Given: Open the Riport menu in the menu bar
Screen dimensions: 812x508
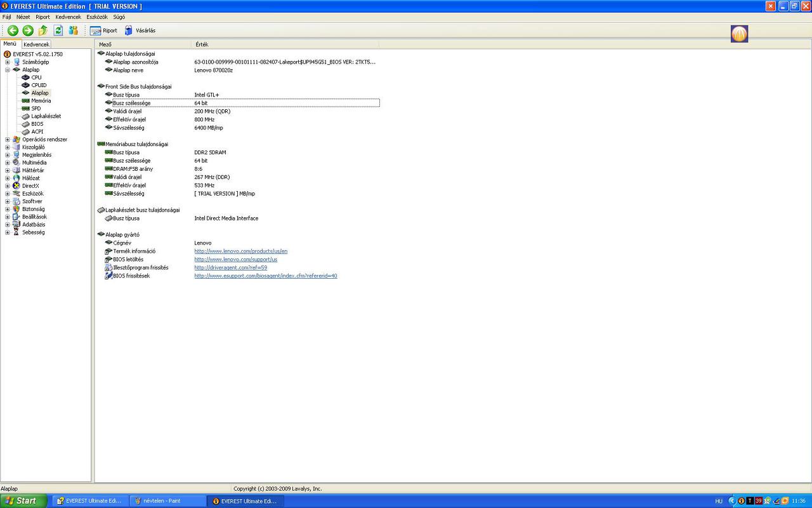Looking at the screenshot, I should [x=43, y=17].
